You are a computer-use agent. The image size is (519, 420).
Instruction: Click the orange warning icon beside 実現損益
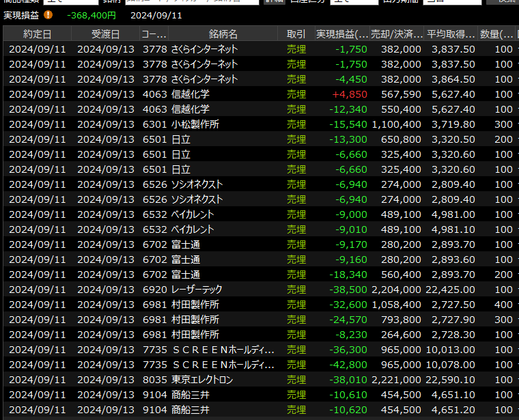tap(48, 14)
